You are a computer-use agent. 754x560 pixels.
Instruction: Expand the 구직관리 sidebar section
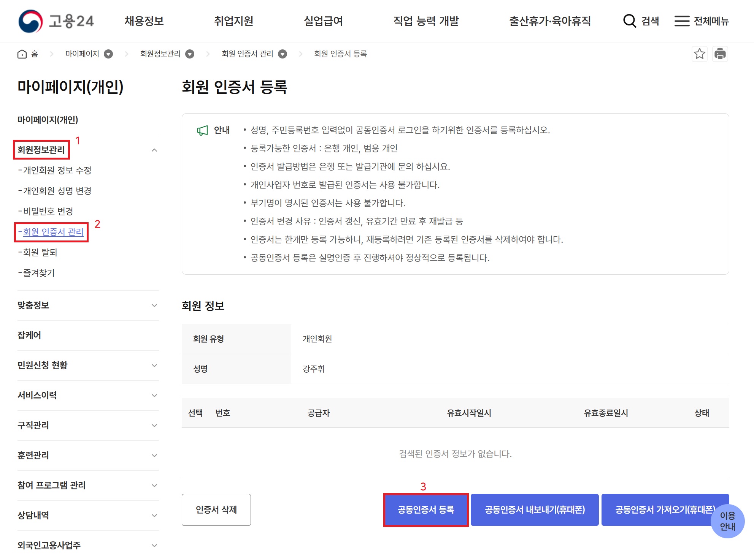pyautogui.click(x=154, y=426)
